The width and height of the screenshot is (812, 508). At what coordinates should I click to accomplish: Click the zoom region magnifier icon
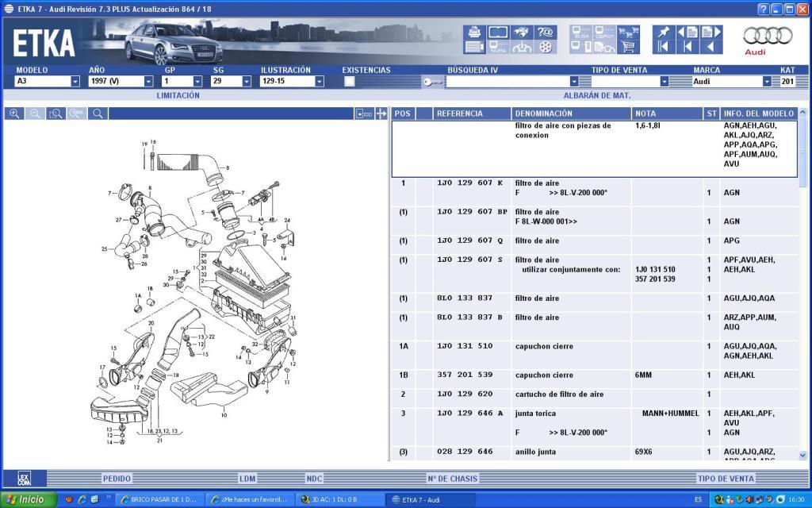click(x=56, y=114)
